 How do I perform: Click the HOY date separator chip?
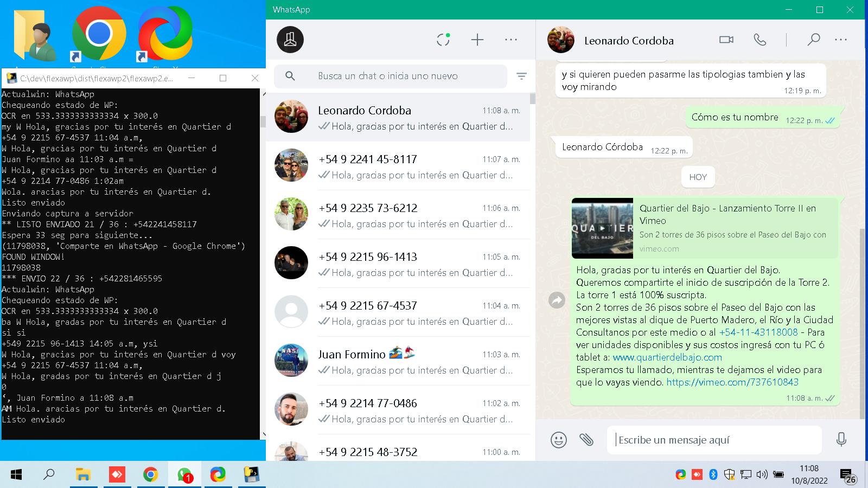tap(698, 177)
